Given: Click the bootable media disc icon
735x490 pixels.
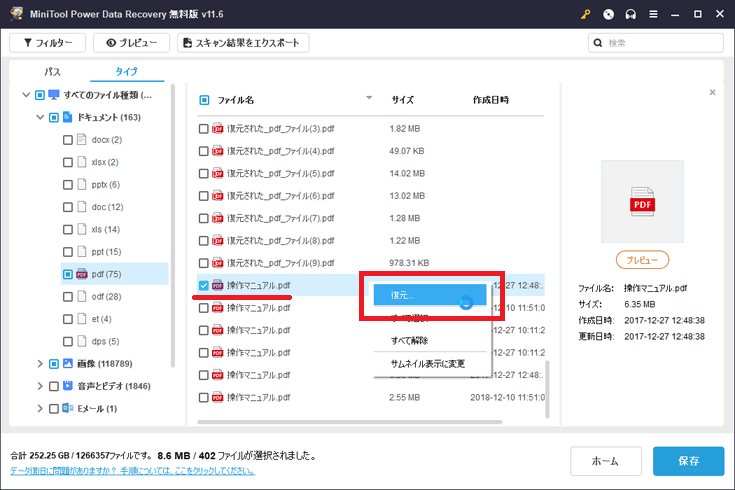Looking at the screenshot, I should point(609,15).
